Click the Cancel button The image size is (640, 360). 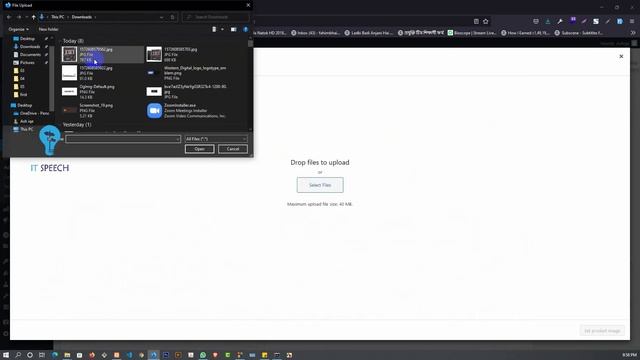(x=233, y=149)
